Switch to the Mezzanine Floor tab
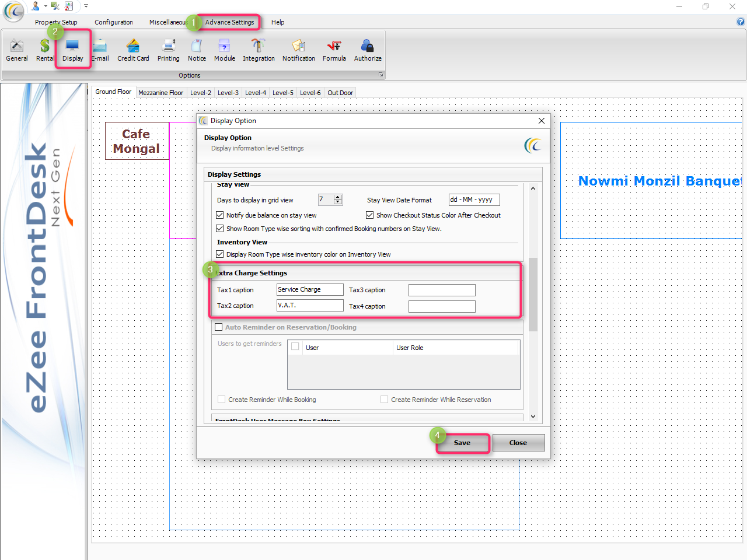The height and width of the screenshot is (560, 747). [160, 93]
